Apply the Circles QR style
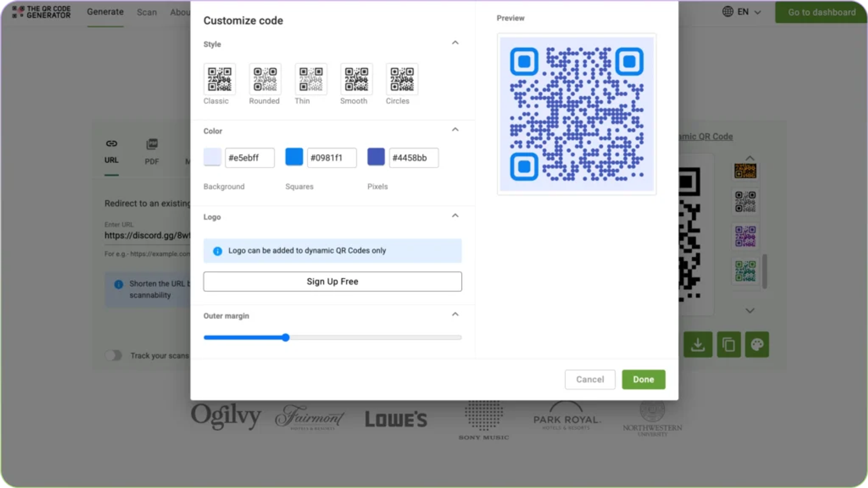 click(402, 79)
